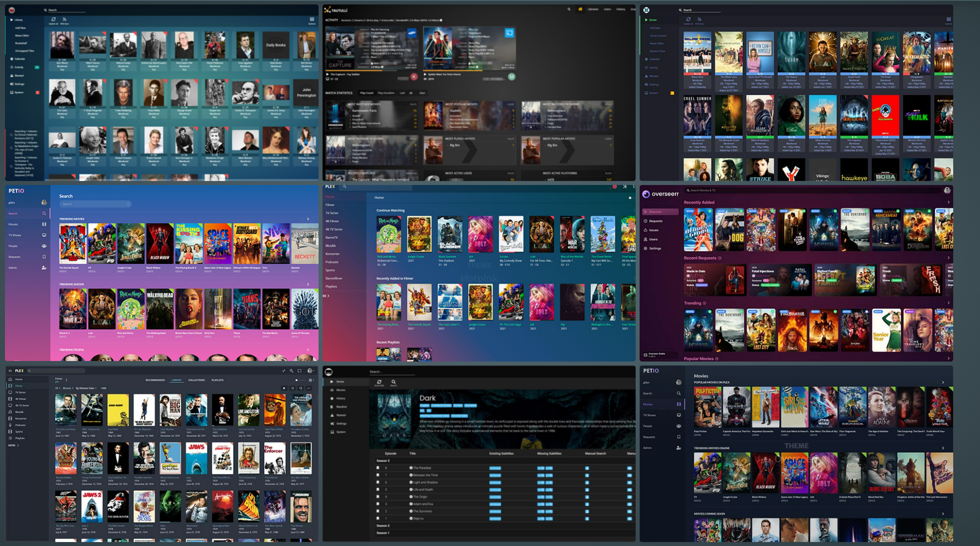Expand MORE in Plex sidebar

tap(13, 445)
